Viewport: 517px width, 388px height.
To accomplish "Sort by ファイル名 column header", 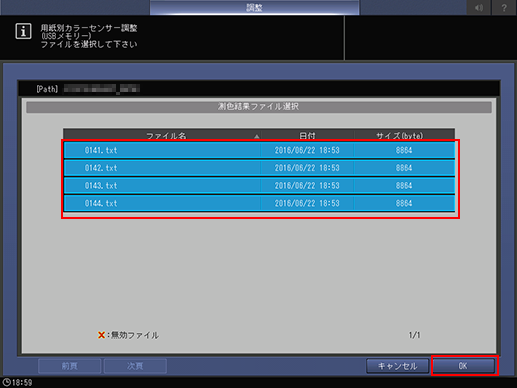I will click(x=162, y=135).
